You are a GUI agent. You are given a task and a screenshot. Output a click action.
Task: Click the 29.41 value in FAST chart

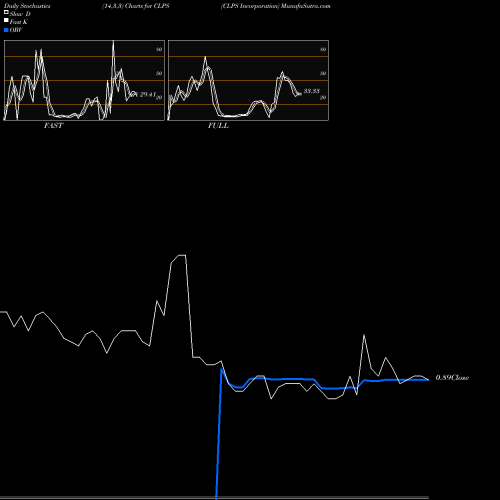point(148,95)
